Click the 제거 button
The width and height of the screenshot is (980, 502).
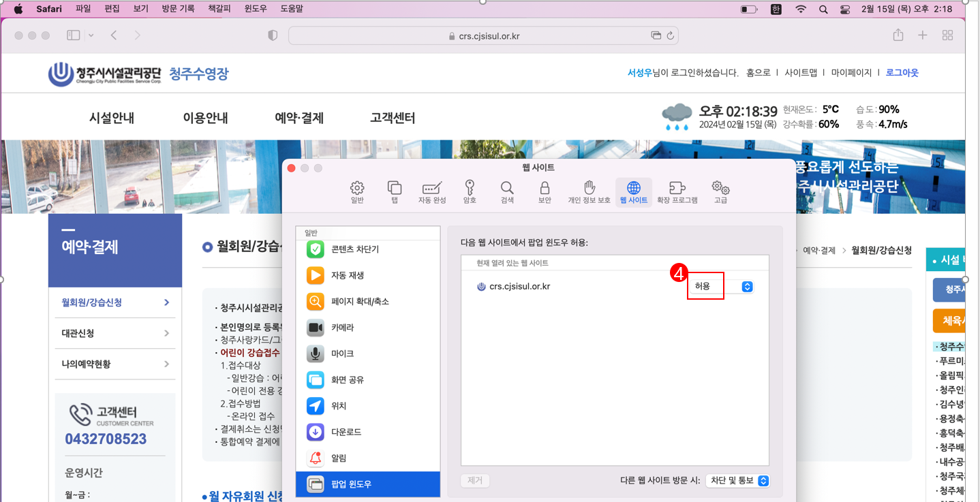[475, 481]
